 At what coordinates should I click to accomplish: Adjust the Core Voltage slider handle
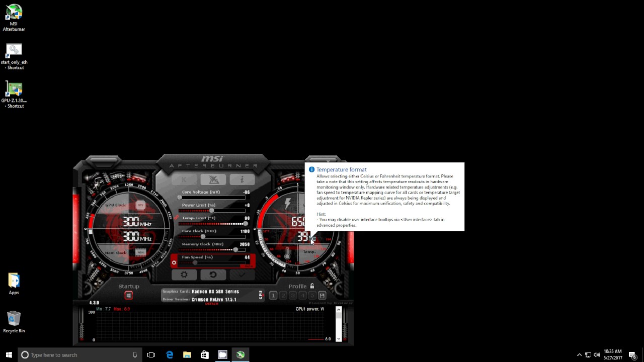[180, 198]
